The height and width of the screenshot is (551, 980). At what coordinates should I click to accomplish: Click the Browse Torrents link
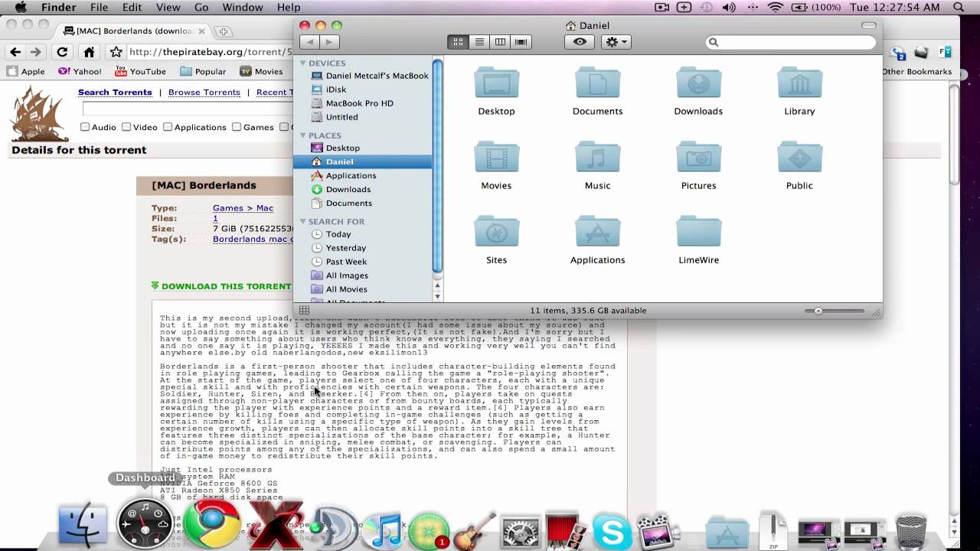(x=204, y=93)
